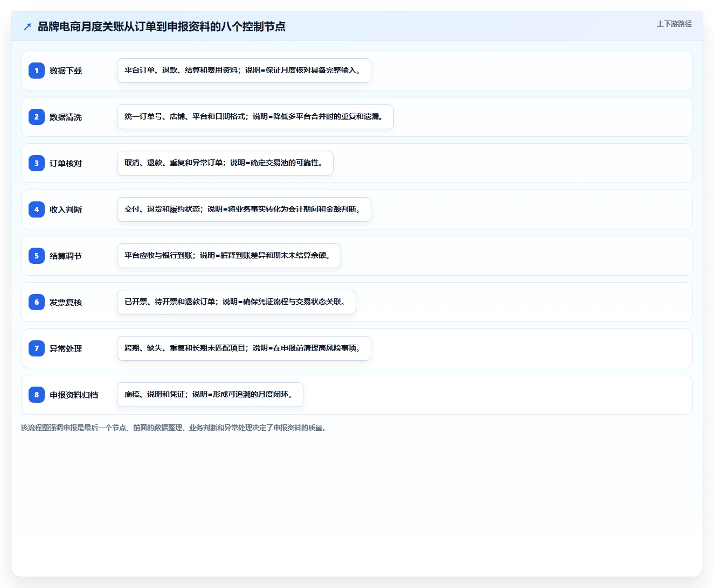714x588 pixels.
Task: Select the 数据清洗 node label
Action: click(x=66, y=117)
